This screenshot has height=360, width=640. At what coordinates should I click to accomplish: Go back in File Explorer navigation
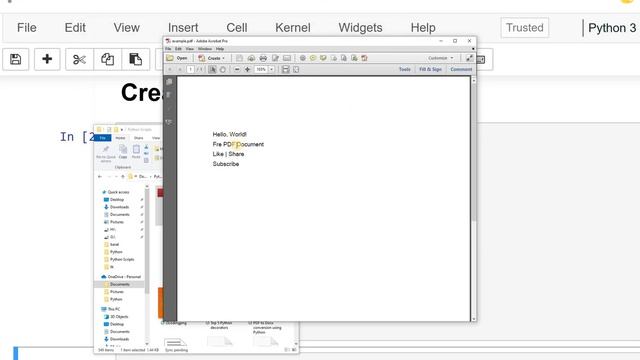point(100,176)
